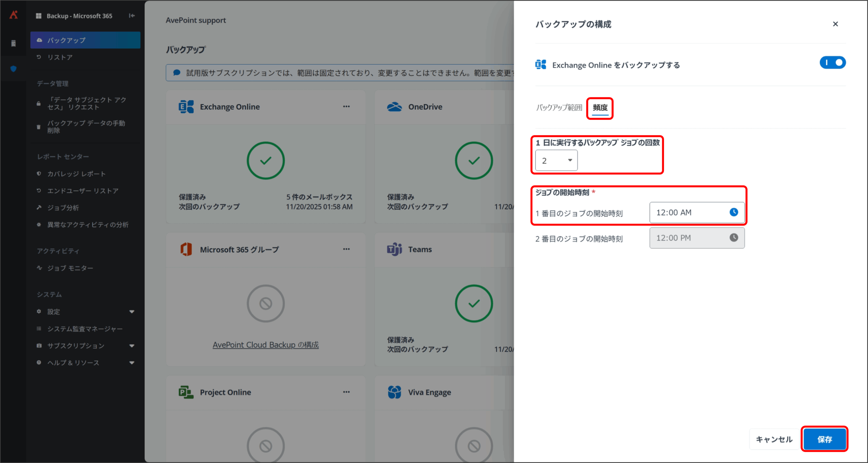Collapse sidebar with the arrow icon
Image resolution: width=868 pixels, height=463 pixels.
tap(132, 16)
